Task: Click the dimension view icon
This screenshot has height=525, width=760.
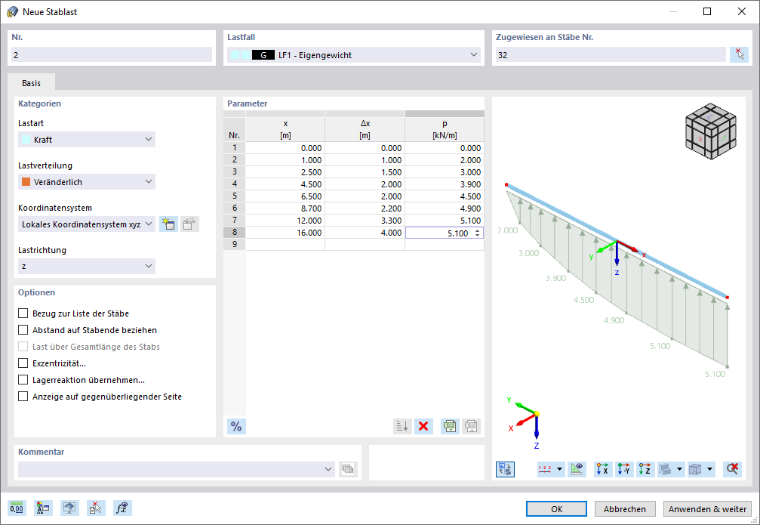Action: [x=577, y=469]
